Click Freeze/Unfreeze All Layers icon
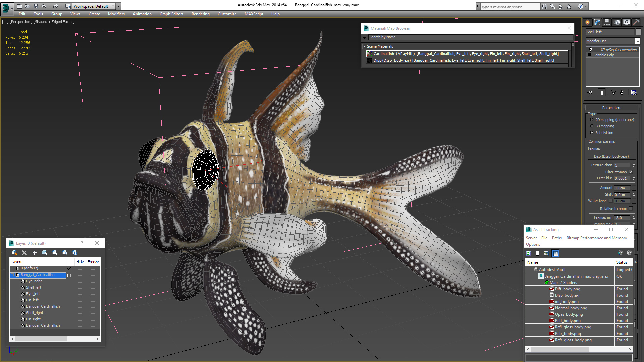The height and width of the screenshot is (362, 644). (x=75, y=253)
